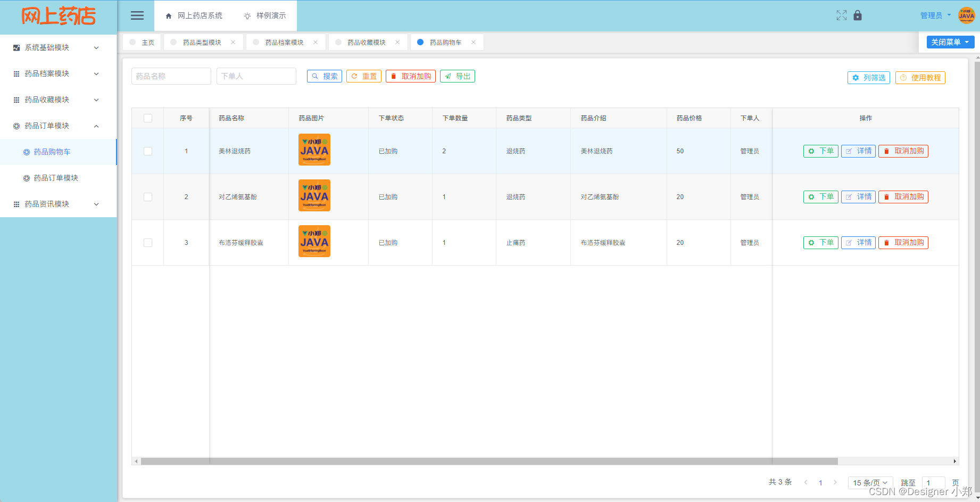Close the 药品档案模块 tab
This screenshot has width=980, height=502.
pos(315,42)
